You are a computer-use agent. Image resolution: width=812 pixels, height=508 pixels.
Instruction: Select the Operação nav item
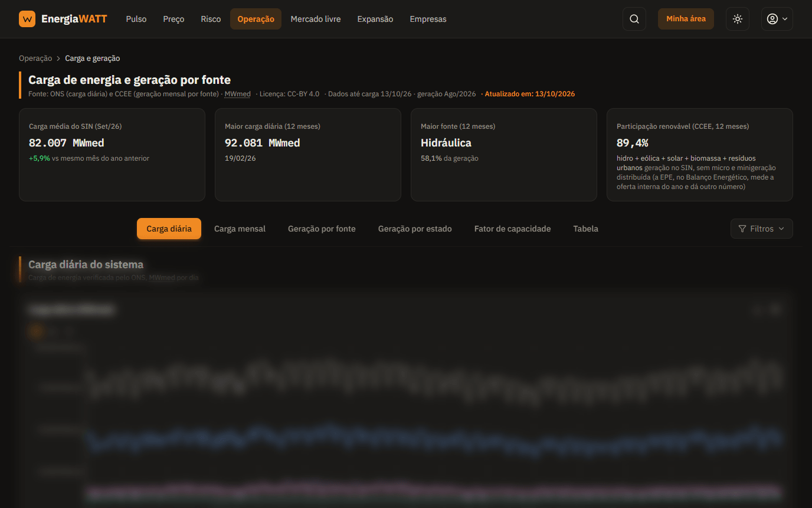point(256,19)
